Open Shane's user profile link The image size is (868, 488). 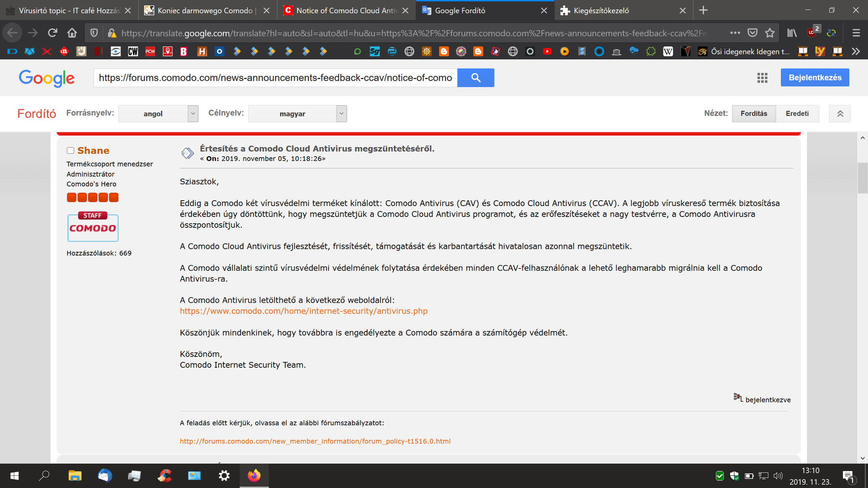click(x=93, y=150)
